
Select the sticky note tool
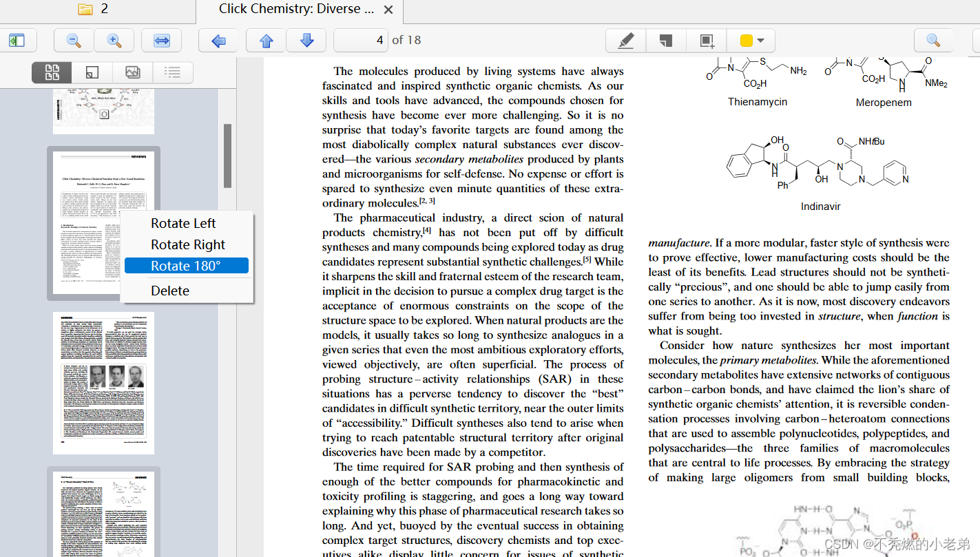click(666, 41)
